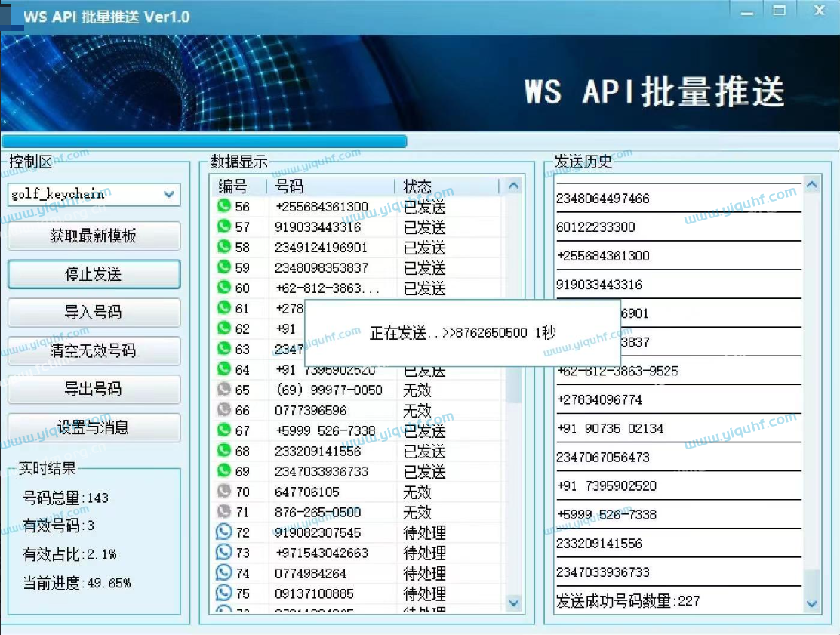This screenshot has height=635, width=840.
Task: Click 获取最新模板 button
Action: (94, 236)
